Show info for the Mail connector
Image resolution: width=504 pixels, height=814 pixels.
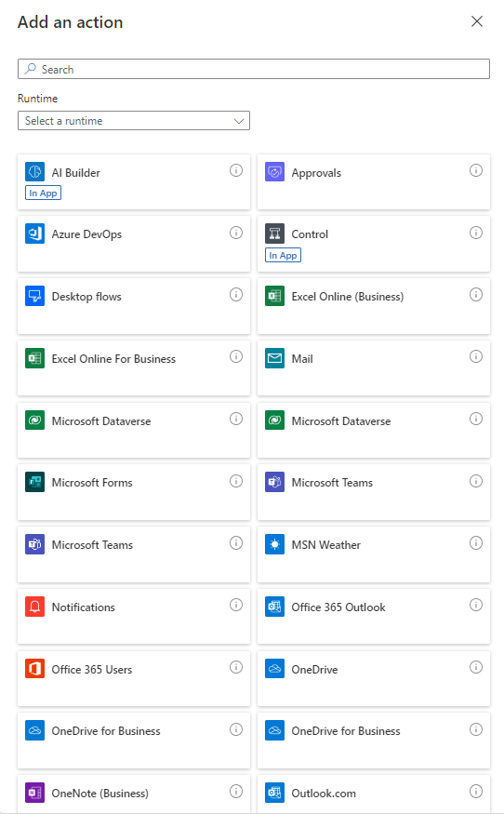[x=476, y=356]
